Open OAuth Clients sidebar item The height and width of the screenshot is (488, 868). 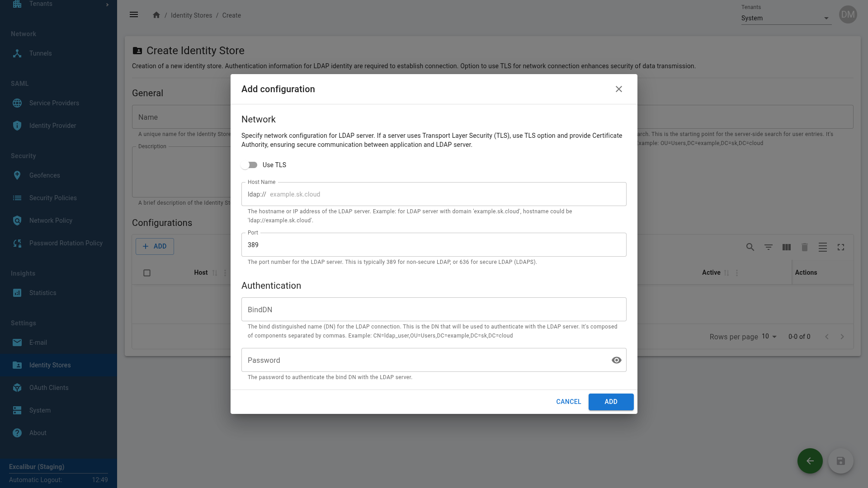point(49,388)
